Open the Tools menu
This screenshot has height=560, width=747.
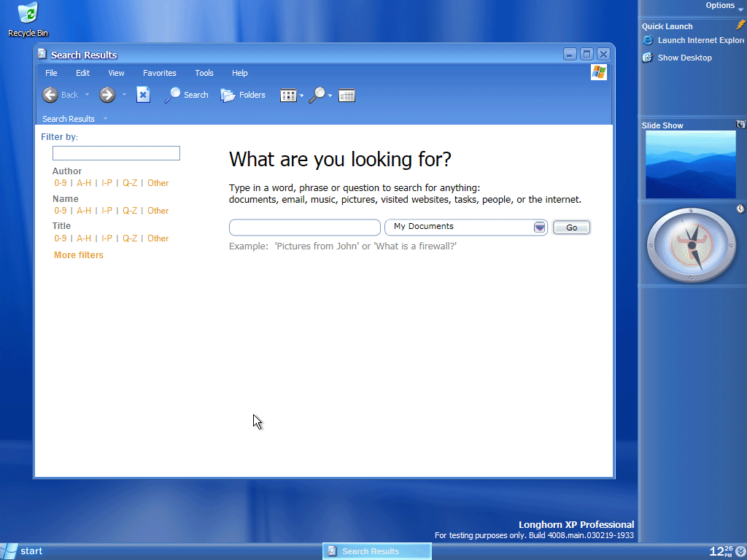pos(204,73)
